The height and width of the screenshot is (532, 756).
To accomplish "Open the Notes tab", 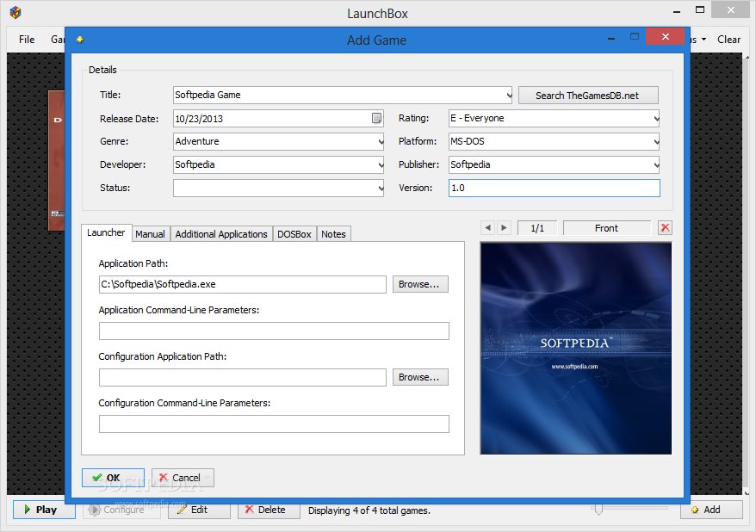I will pos(333,233).
